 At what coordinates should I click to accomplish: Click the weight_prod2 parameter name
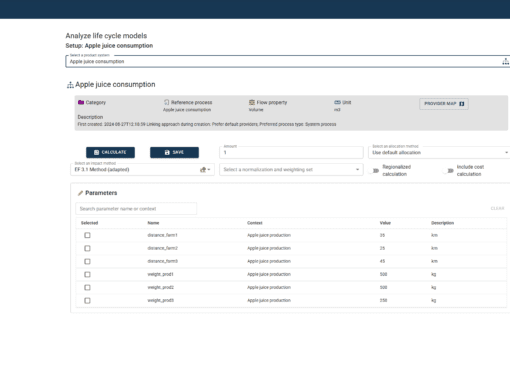pyautogui.click(x=161, y=287)
